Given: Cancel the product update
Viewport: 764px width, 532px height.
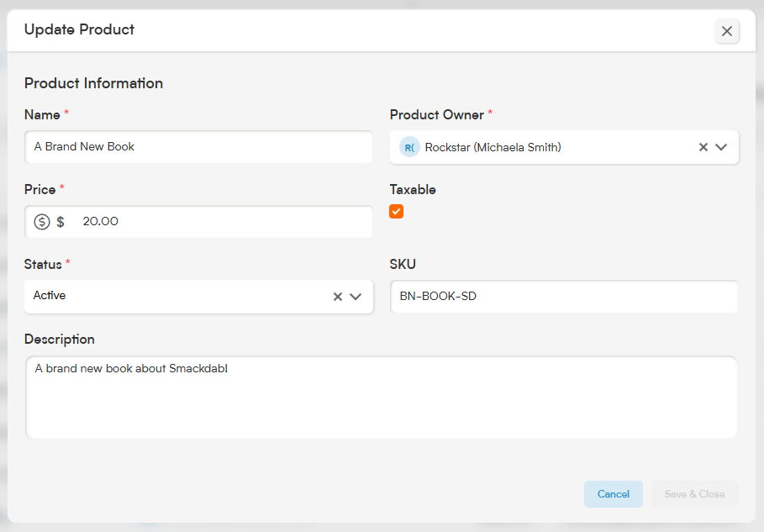Looking at the screenshot, I should (x=614, y=494).
